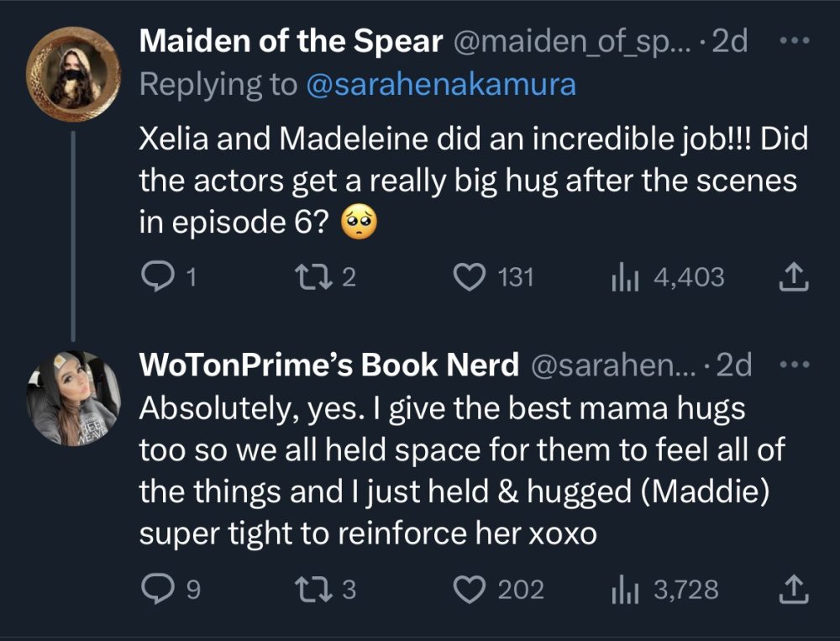Click WoTonPrime's Book Nerd avatar
The width and height of the screenshot is (840, 641).
[x=74, y=398]
